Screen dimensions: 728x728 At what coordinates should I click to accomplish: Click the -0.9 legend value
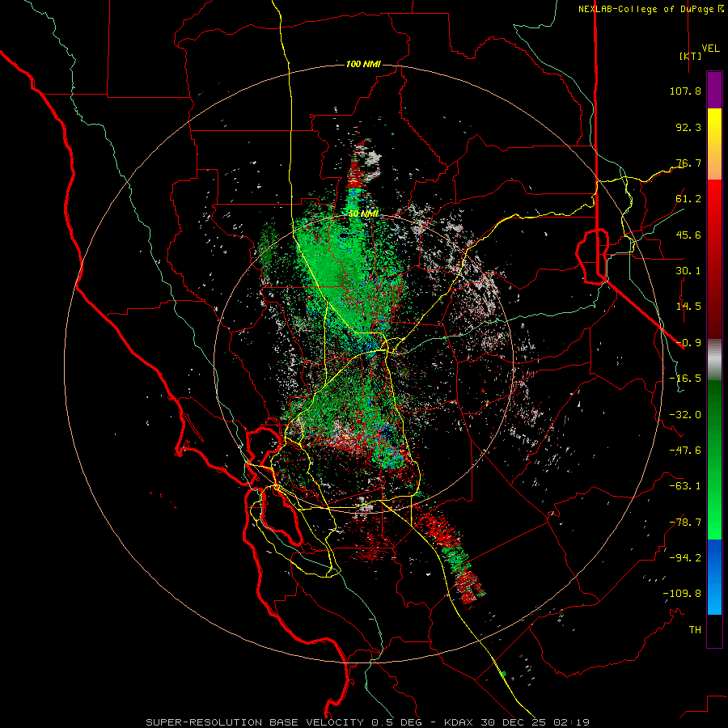pyautogui.click(x=688, y=343)
